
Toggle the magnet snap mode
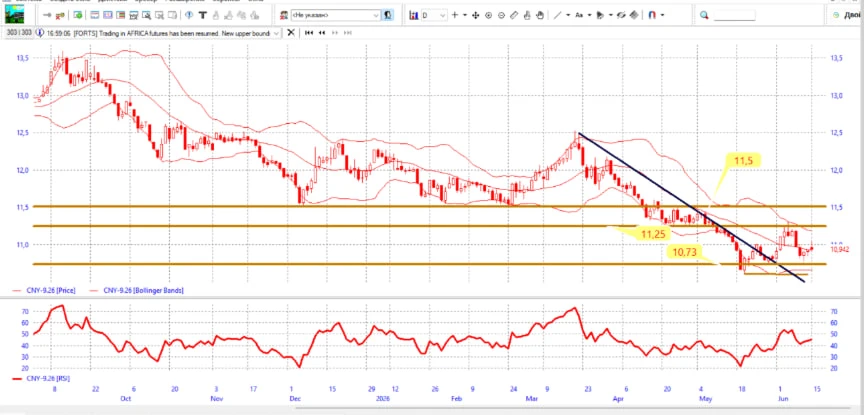[652, 15]
